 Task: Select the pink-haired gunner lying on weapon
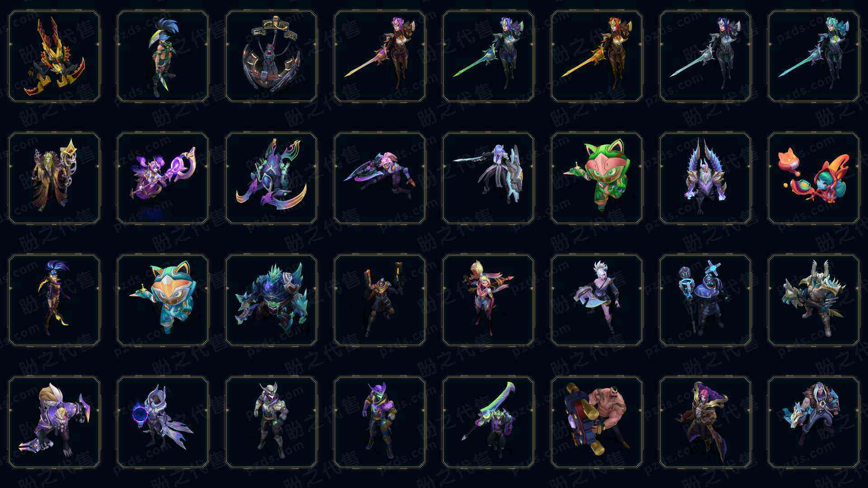click(x=380, y=178)
